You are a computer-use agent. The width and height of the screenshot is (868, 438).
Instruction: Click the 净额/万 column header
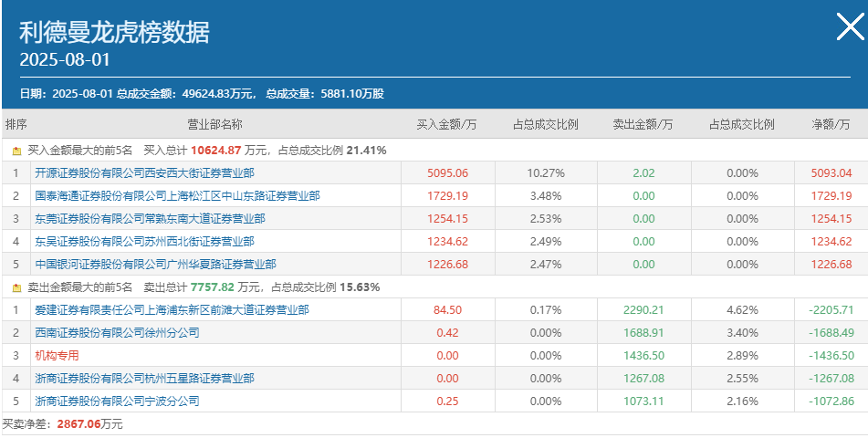pyautogui.click(x=831, y=124)
